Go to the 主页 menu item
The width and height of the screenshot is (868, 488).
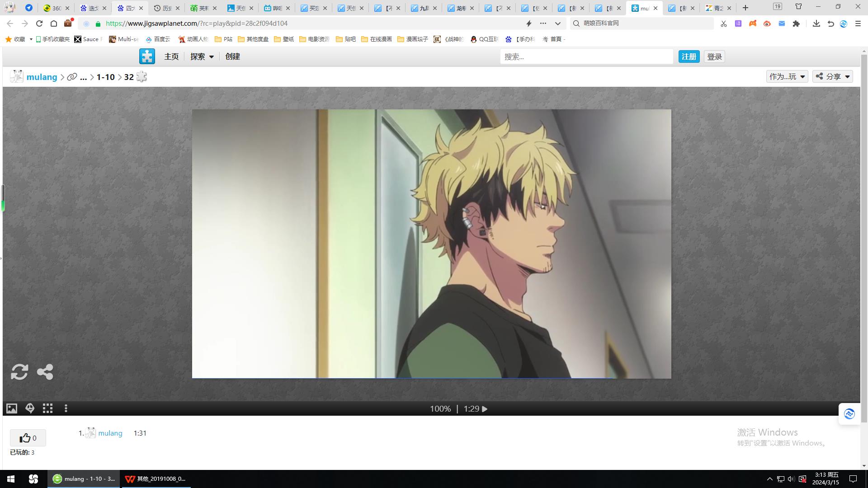click(x=171, y=56)
